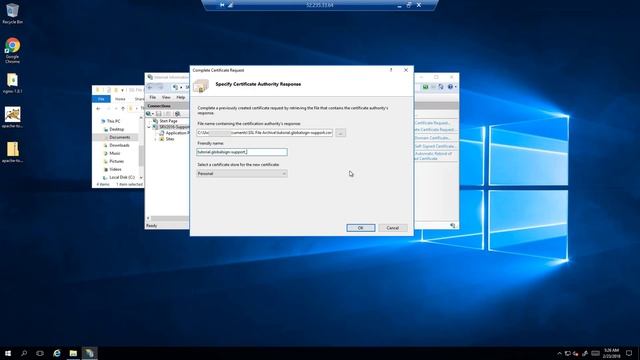
Task: Select the nginx-1.8.1 folder on desktop
Action: [12, 83]
